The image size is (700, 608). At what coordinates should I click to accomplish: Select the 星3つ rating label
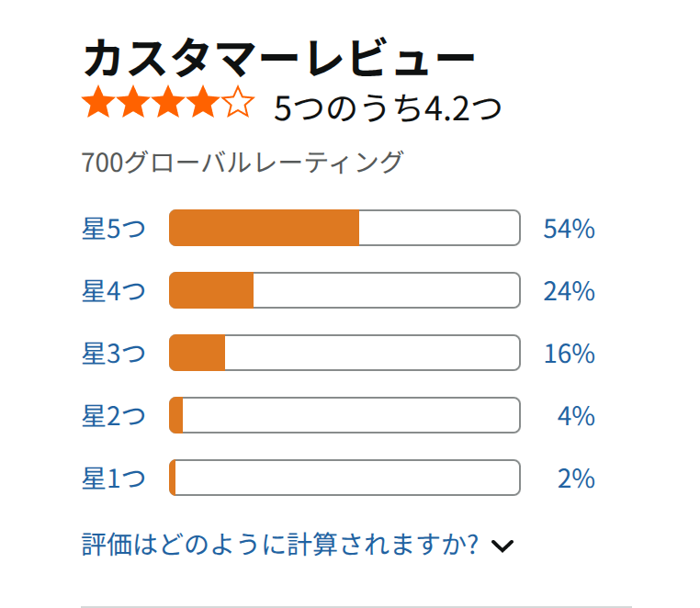[114, 354]
